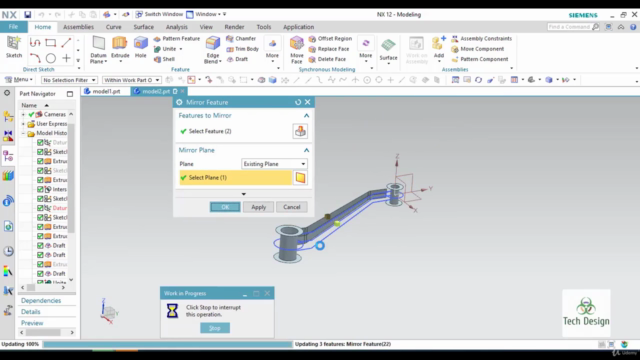Screen dimensions: 640x360
Task: Toggle the red Datum feature checkbox
Action: 40,208
